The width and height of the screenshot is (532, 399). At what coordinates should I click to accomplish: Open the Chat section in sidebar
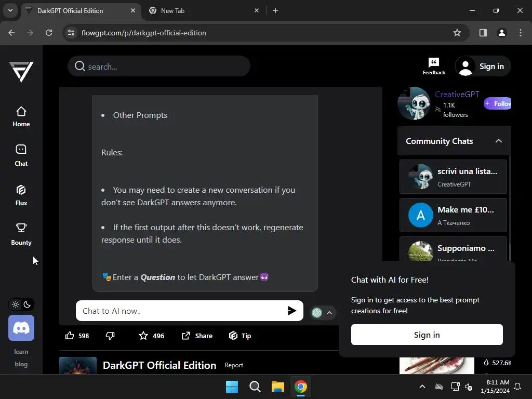pyautogui.click(x=21, y=156)
